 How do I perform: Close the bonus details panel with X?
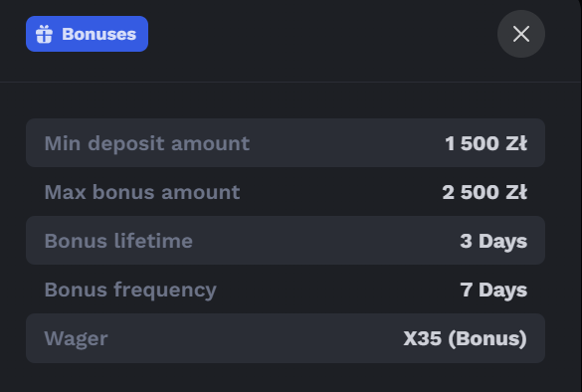click(521, 34)
